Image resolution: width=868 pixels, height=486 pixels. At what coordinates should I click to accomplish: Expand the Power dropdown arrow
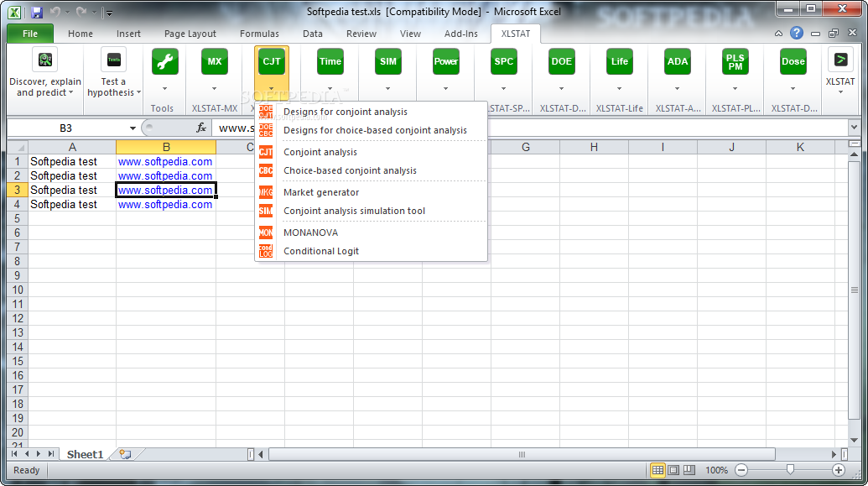(445, 89)
